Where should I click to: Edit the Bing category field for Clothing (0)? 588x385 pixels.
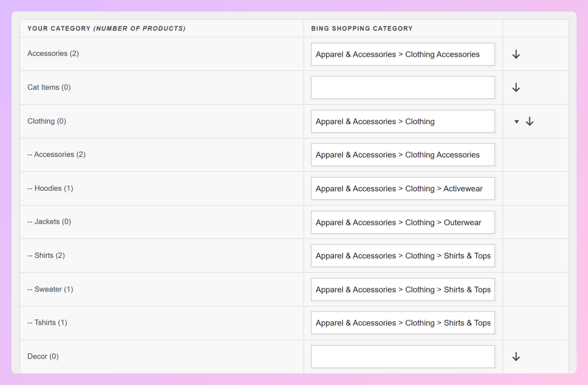click(403, 121)
